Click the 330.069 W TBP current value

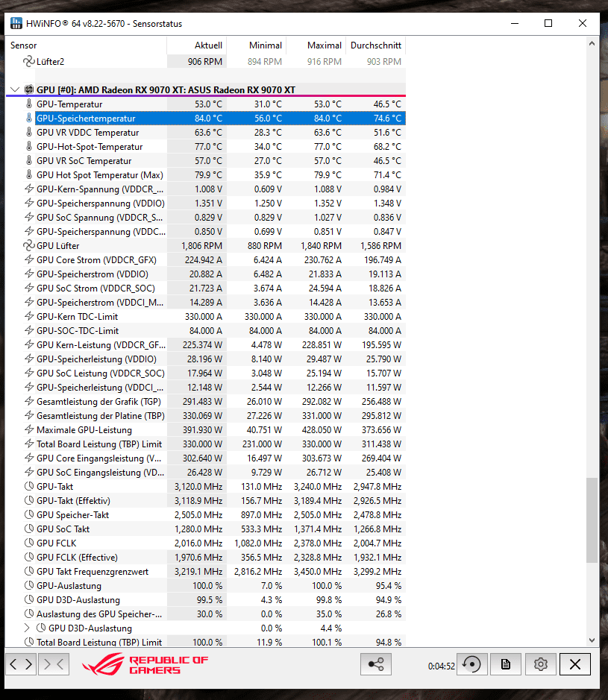pos(202,416)
